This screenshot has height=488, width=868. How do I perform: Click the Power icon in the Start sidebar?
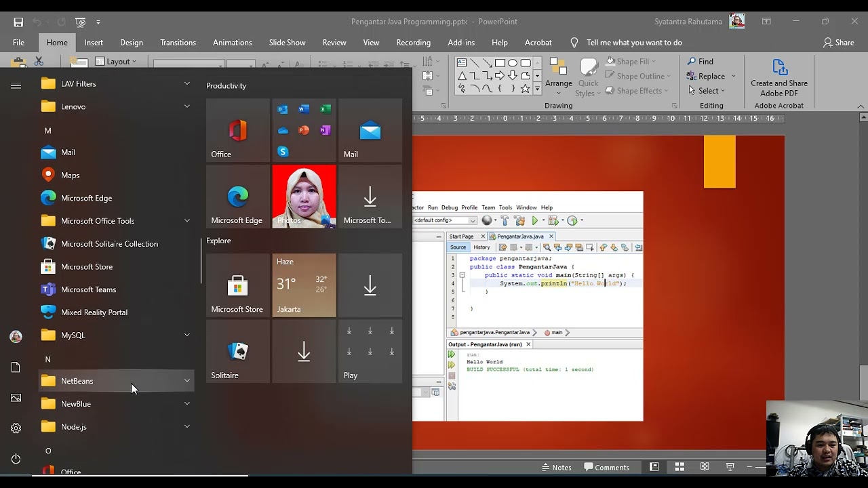(x=16, y=459)
